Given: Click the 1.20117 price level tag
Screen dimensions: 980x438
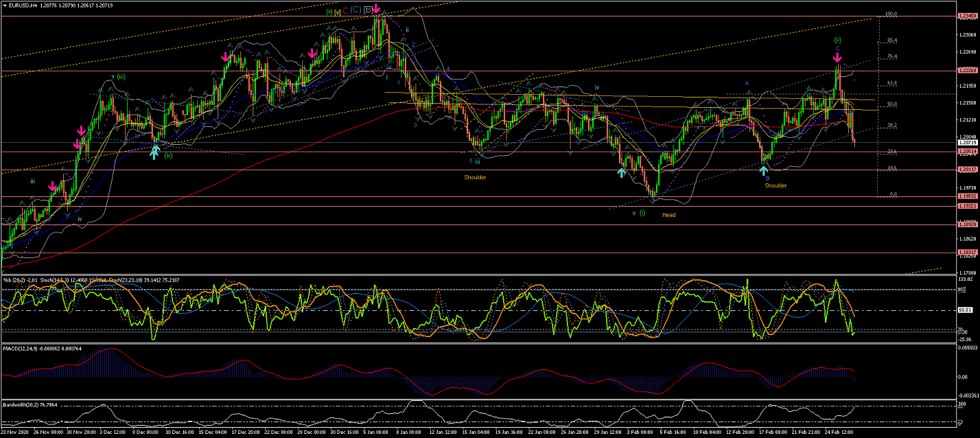Looking at the screenshot, I should [966, 170].
